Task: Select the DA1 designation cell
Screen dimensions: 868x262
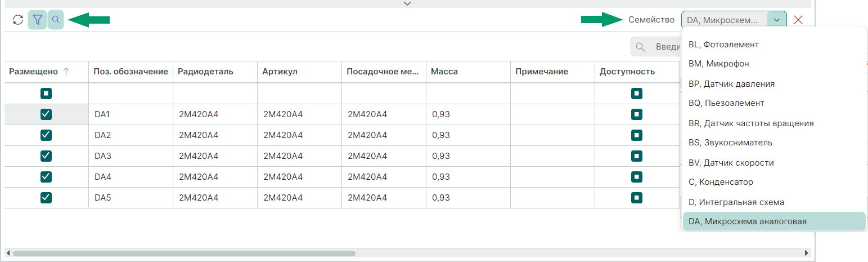Action: [x=131, y=114]
